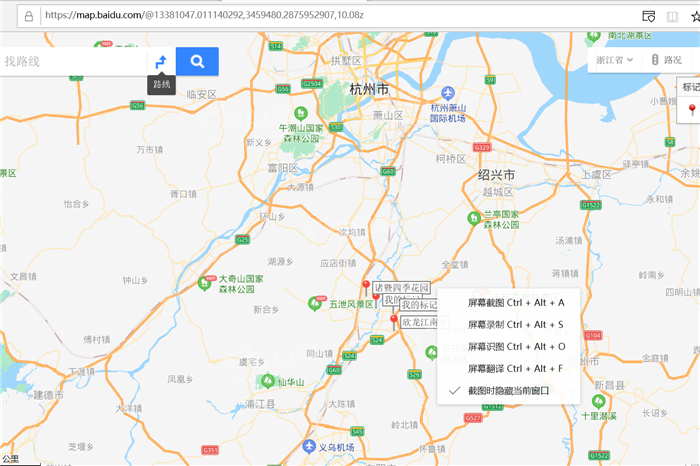Toggle 截图时隐藏当前窗口 checkmark option
Viewport: 700px width, 466px height.
click(x=508, y=391)
